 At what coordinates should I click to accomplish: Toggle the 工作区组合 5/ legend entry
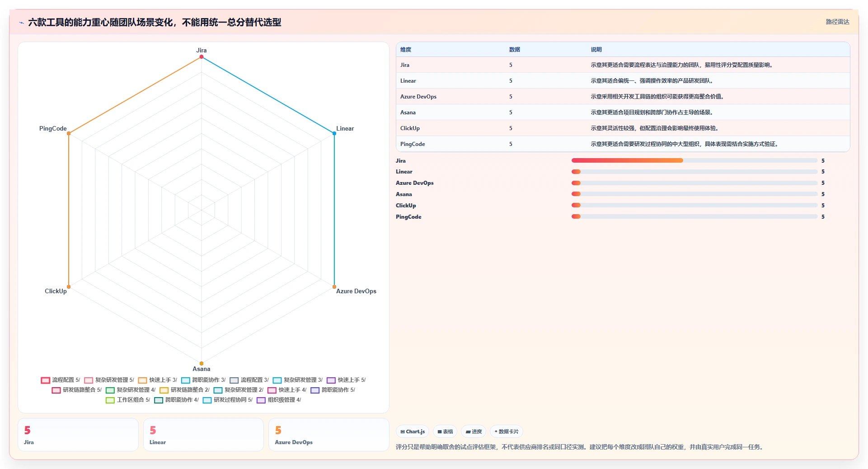128,400
